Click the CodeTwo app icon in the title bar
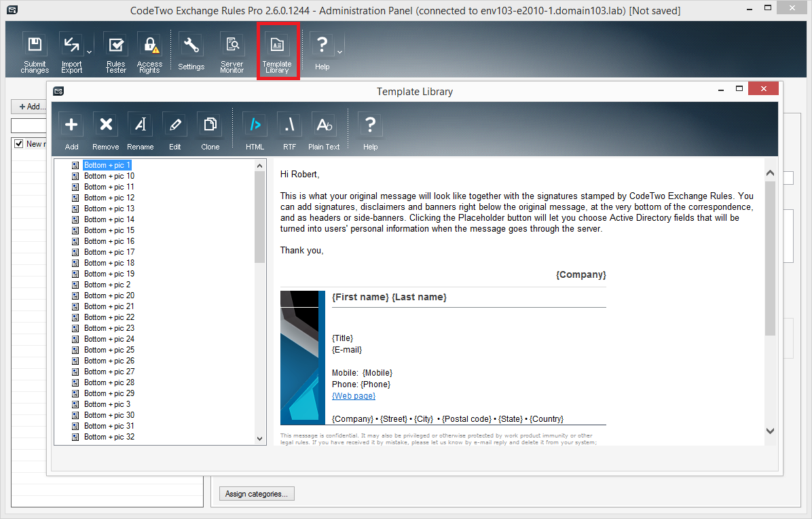Viewport: 812px width, 519px height. pos(12,10)
